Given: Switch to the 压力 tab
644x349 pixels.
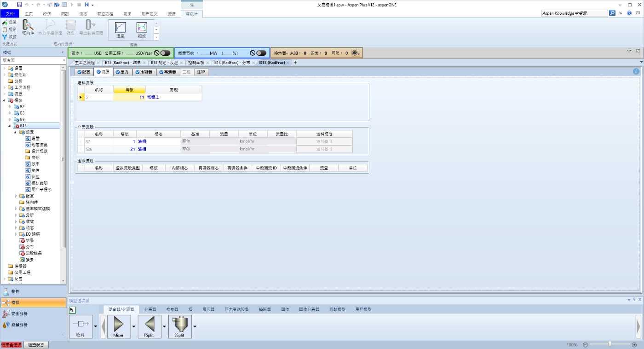Looking at the screenshot, I should [x=122, y=72].
